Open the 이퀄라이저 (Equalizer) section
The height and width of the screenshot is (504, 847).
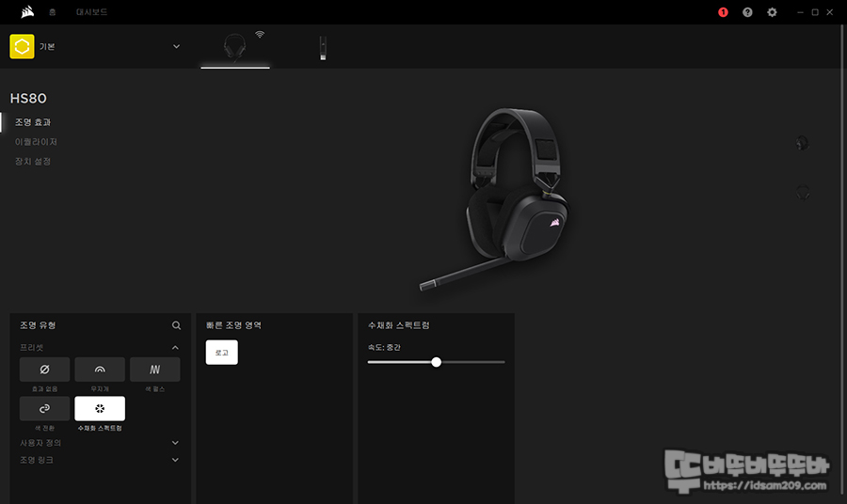(36, 142)
